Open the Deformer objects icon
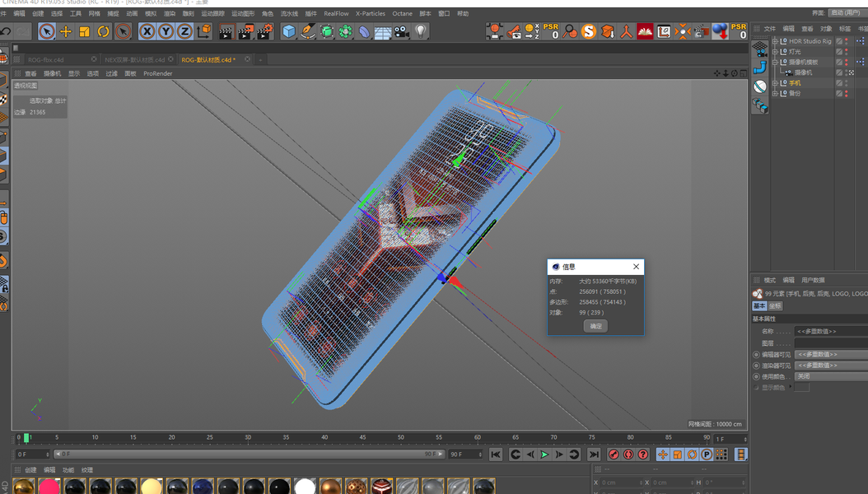The height and width of the screenshot is (494, 868). point(364,31)
